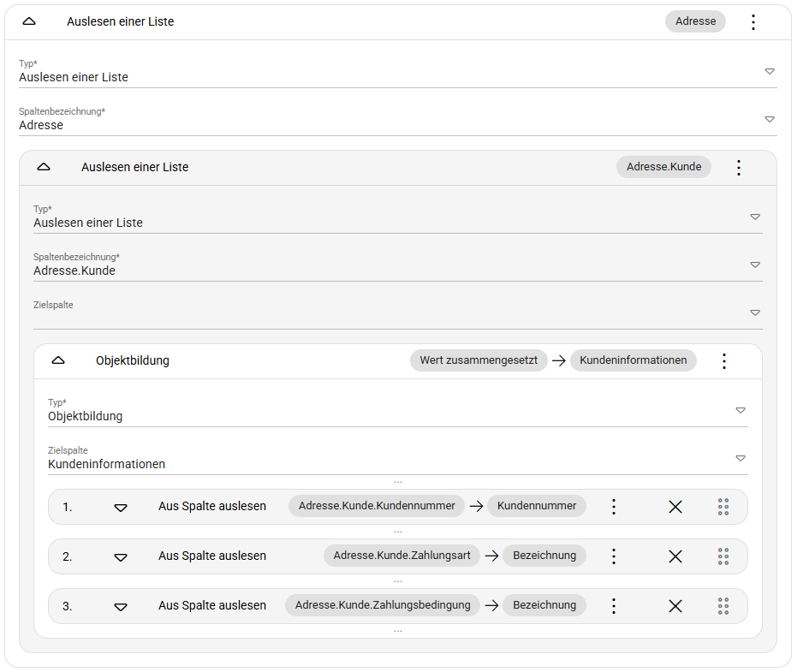Screen dimensions: 797x672
Task: Click the ellipsis between rows 1 and 2
Action: tap(398, 532)
